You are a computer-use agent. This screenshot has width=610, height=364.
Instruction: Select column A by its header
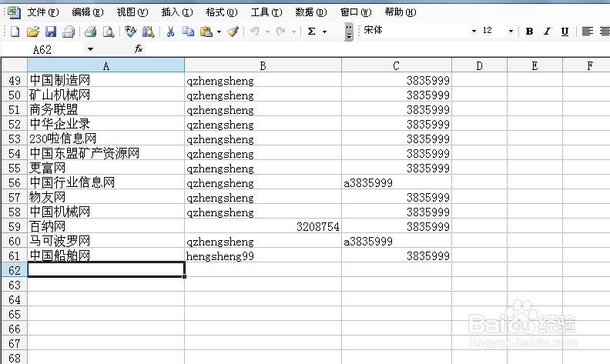[x=106, y=65]
